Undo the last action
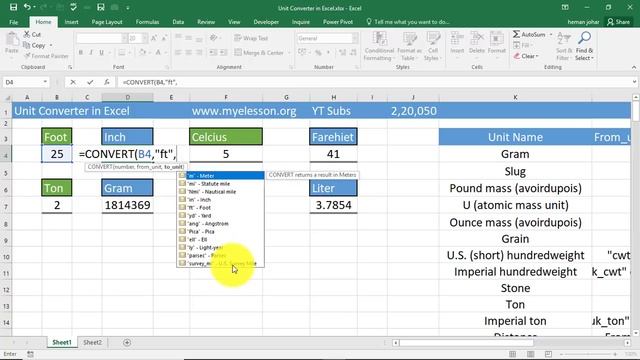 (27, 7)
